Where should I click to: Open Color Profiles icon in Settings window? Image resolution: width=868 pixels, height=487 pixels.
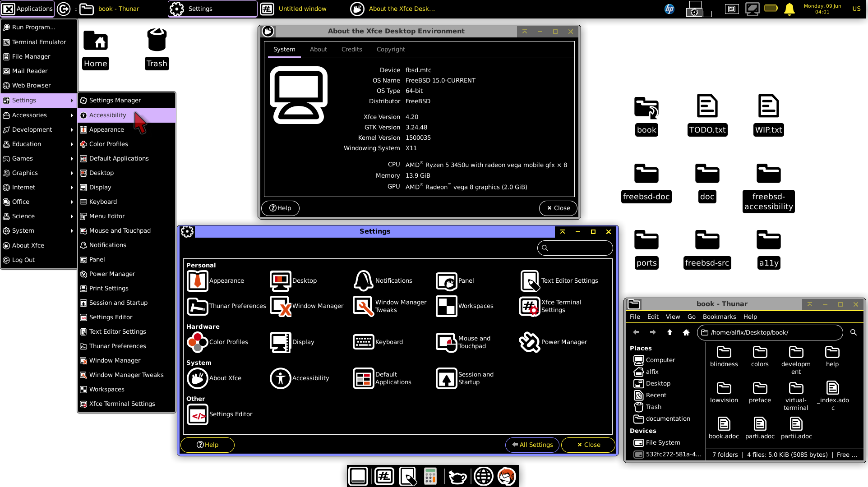coord(198,342)
